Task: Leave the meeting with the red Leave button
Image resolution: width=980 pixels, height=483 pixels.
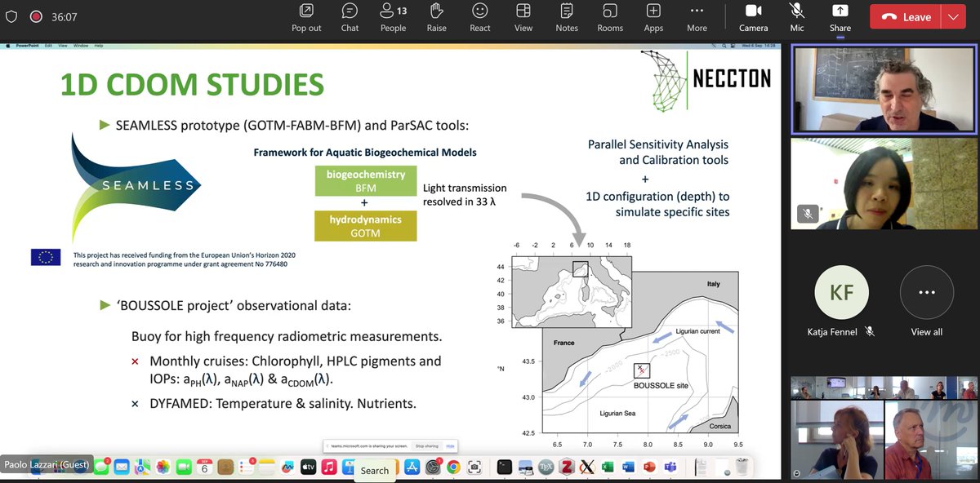Action: (x=906, y=17)
